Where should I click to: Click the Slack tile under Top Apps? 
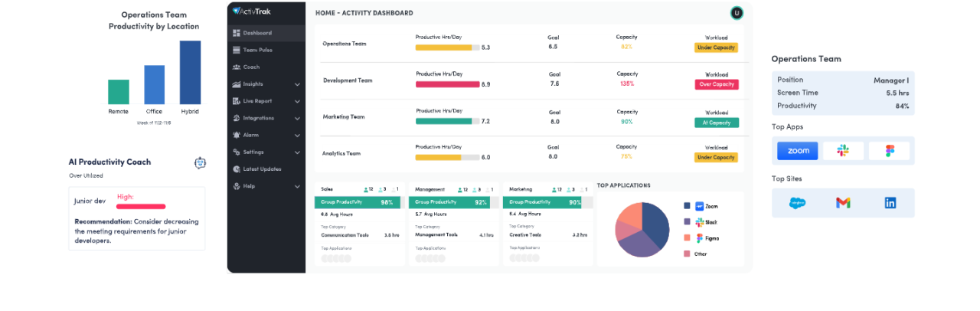tap(843, 151)
